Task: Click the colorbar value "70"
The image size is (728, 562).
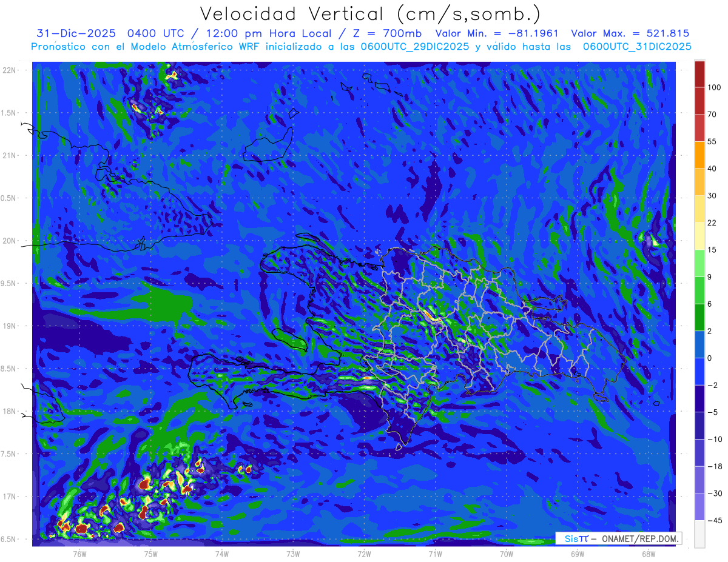Action: coord(712,114)
